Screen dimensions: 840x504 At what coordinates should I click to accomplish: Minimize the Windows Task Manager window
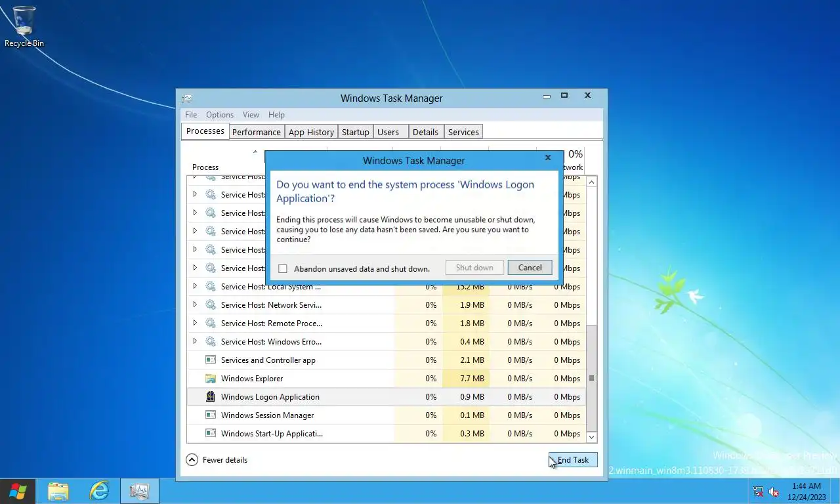click(547, 96)
